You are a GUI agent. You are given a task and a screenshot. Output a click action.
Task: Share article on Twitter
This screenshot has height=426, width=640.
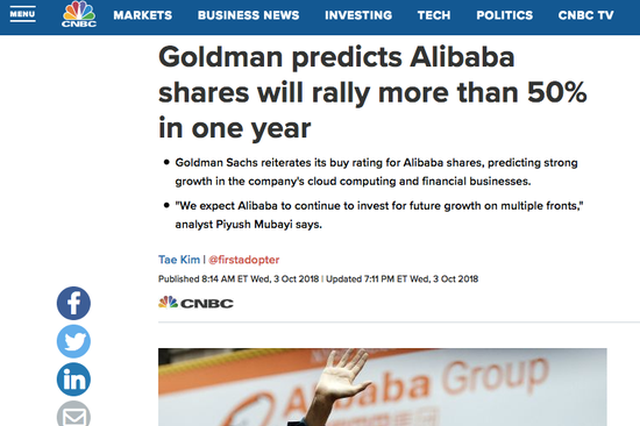pyautogui.click(x=73, y=342)
